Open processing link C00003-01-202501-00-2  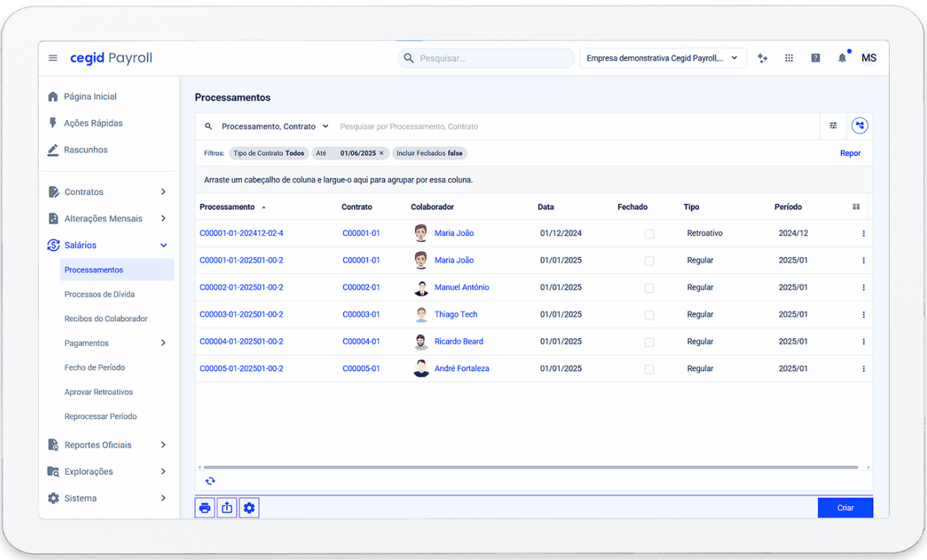tap(241, 314)
